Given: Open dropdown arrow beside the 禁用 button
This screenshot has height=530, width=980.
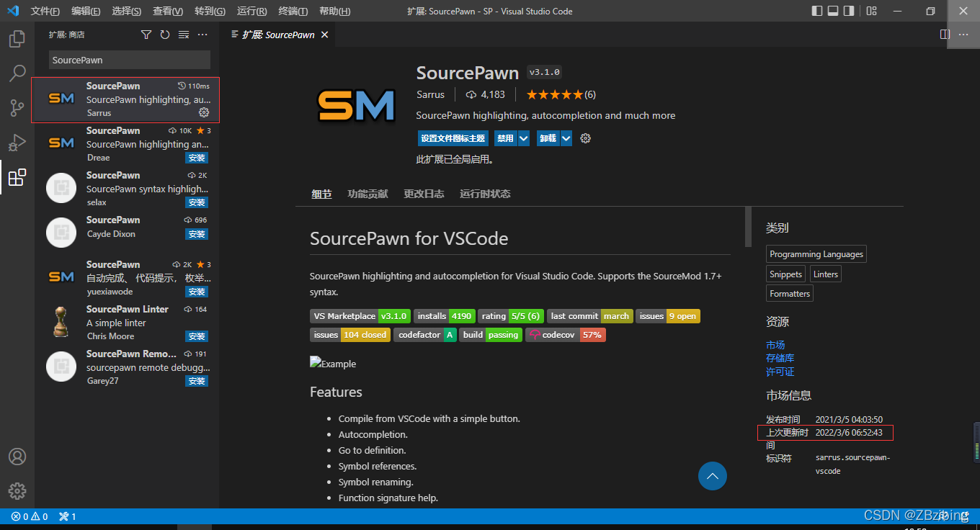Looking at the screenshot, I should (x=524, y=138).
